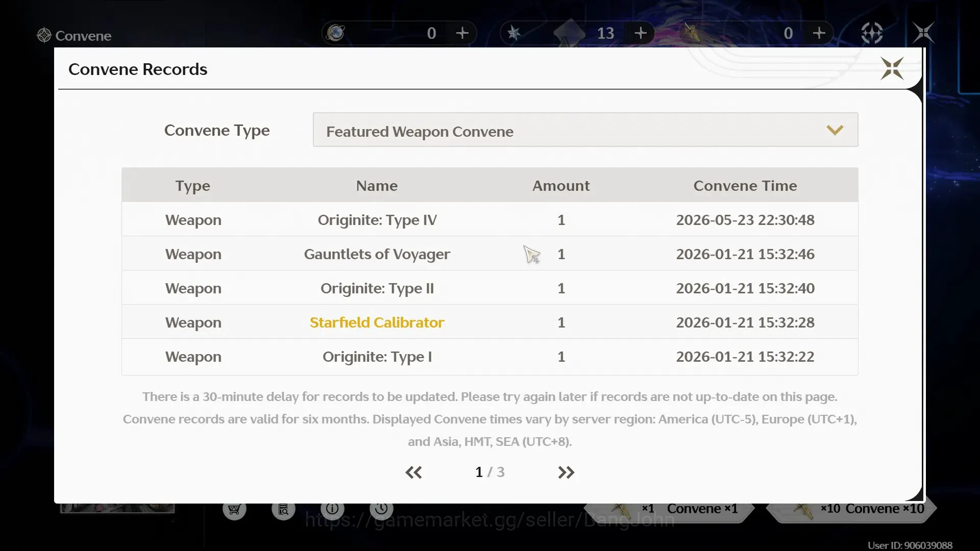980x551 pixels.
Task: Exit Convene screen with top-right X
Action: [x=923, y=33]
